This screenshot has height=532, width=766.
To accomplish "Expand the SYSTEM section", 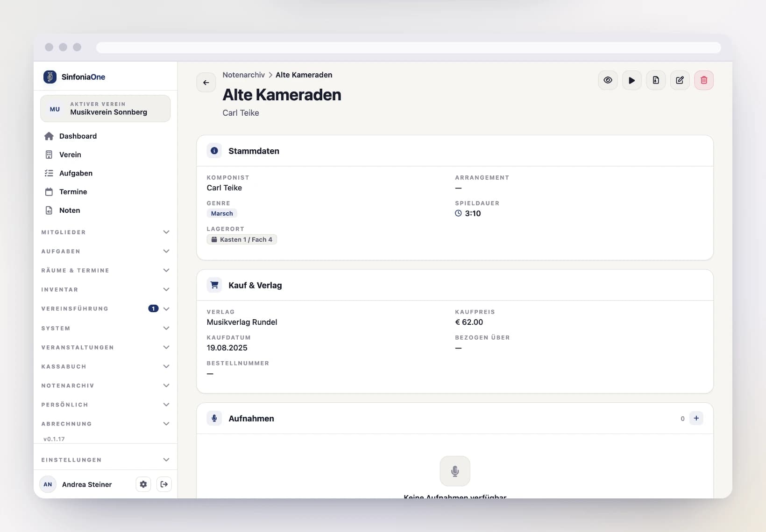I will click(106, 328).
